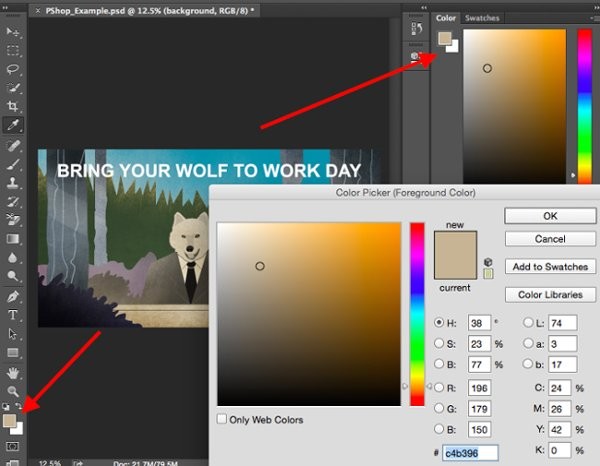Select the Eyedropper tool
600x466 pixels.
coord(14,125)
